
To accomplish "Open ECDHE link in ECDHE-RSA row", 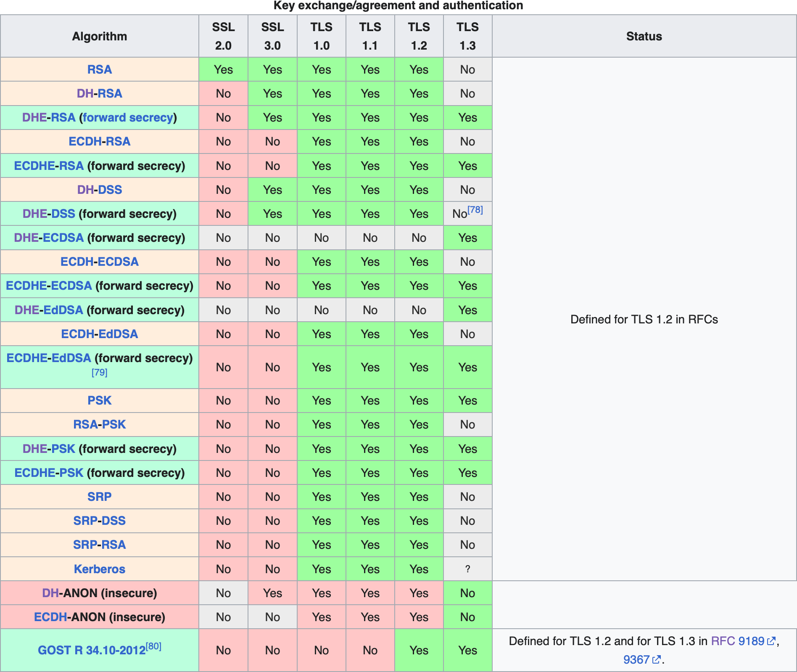I will tap(34, 166).
